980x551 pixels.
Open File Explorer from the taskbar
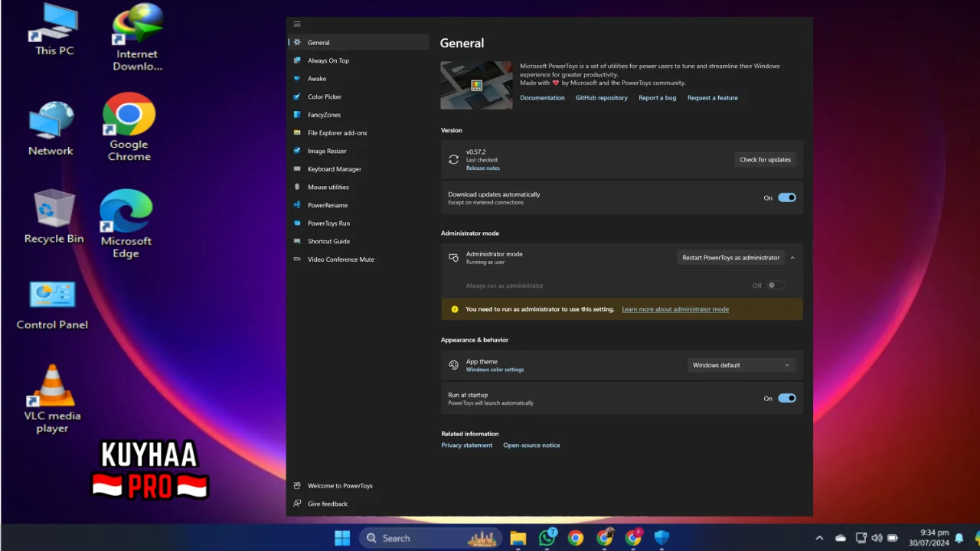pos(518,538)
